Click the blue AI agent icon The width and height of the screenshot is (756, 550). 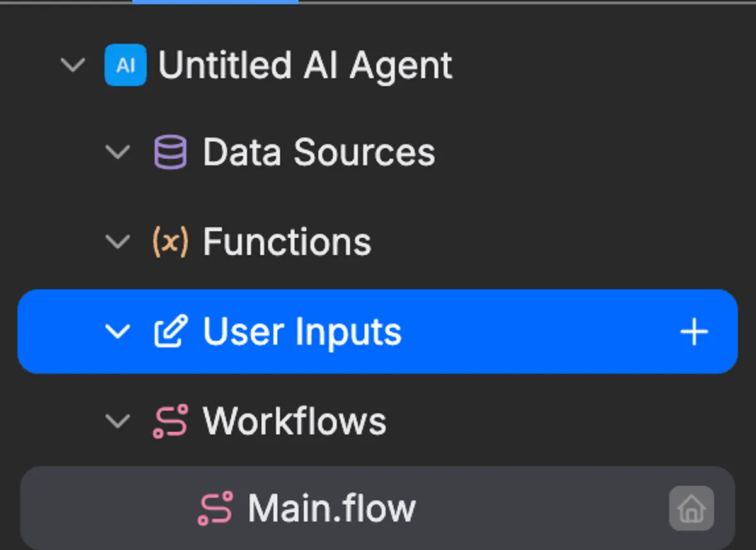(x=125, y=65)
